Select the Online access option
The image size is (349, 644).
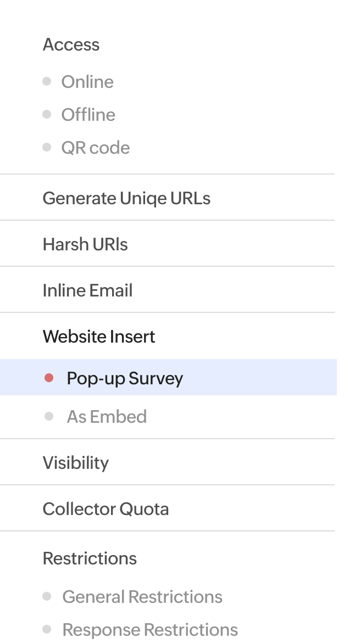[87, 82]
